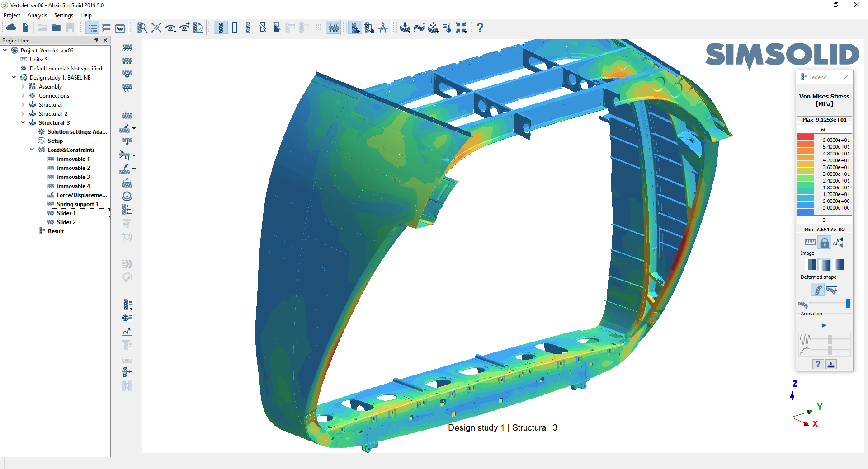
Task: Toggle project tree list view button
Action: (x=93, y=28)
